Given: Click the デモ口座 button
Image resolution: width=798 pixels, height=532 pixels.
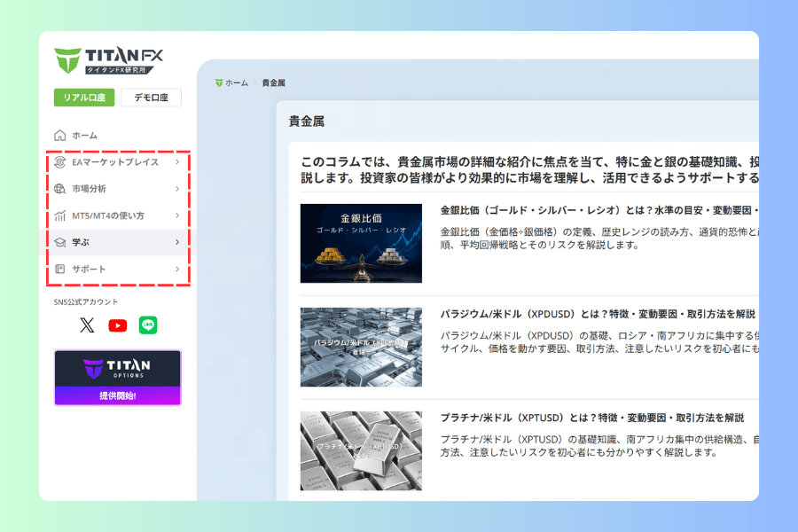Looking at the screenshot, I should pyautogui.click(x=151, y=98).
